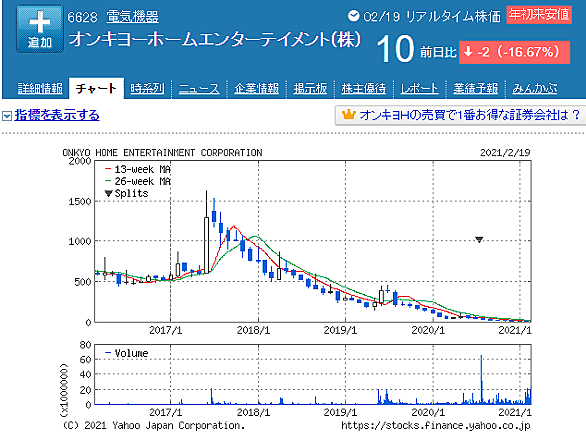This screenshot has height=434, width=586.
Task: Click the company name オンキヨーホームエンターテイメント(株)
Action: [x=215, y=40]
